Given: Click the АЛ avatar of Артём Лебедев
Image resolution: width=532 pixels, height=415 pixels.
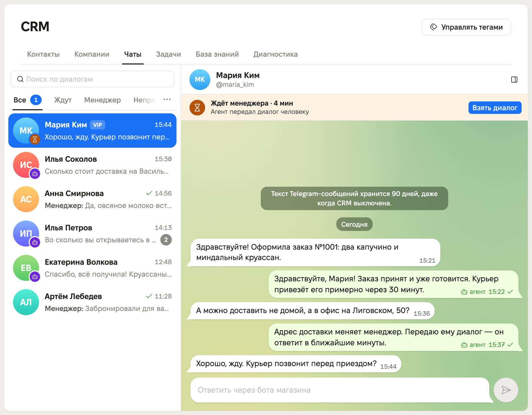Looking at the screenshot, I should (x=26, y=302).
